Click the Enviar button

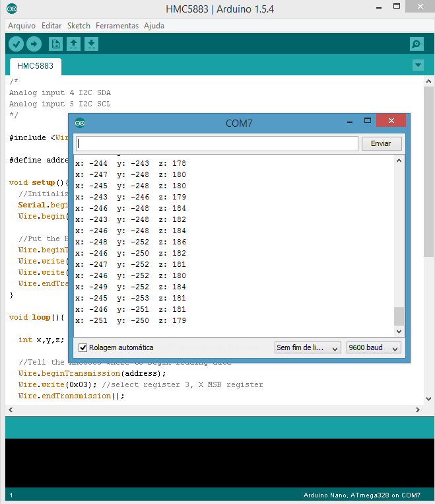point(382,143)
